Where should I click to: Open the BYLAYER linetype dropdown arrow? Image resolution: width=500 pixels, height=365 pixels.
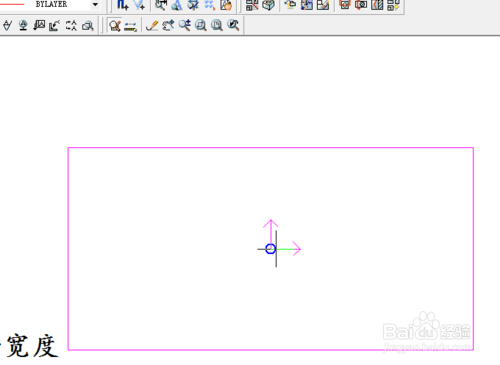point(95,5)
